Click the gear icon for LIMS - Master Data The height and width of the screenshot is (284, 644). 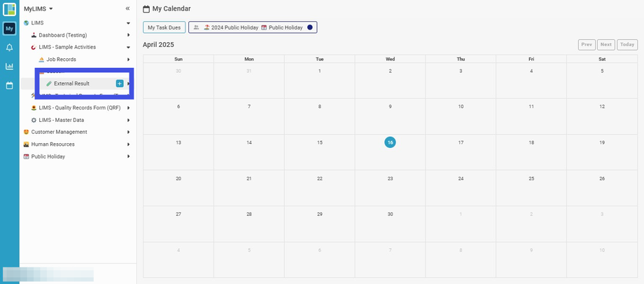pos(34,120)
